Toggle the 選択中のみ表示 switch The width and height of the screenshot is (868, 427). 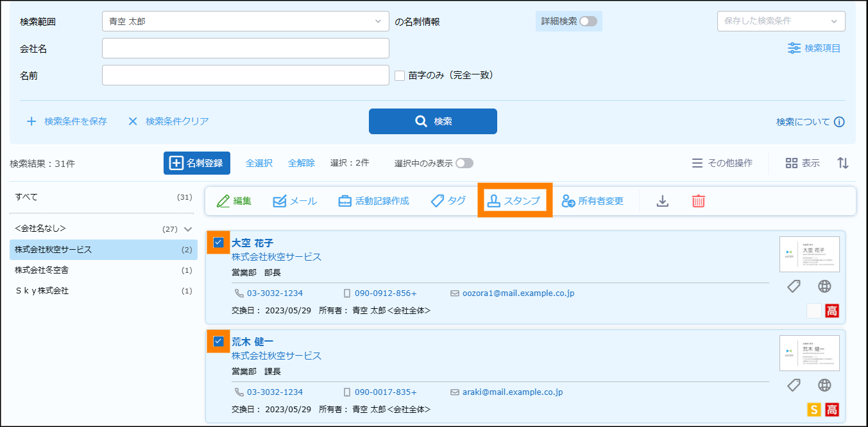[464, 163]
